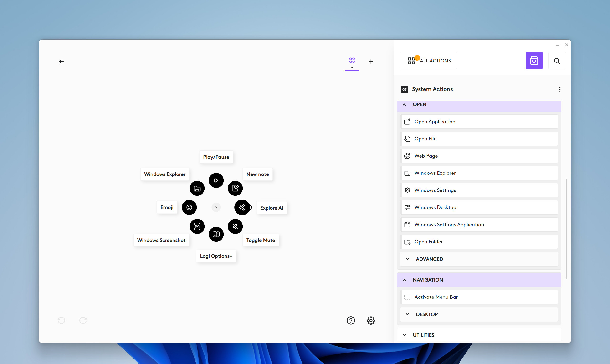The image size is (610, 364).
Task: Click the Windows Screenshot label
Action: pyautogui.click(x=161, y=240)
